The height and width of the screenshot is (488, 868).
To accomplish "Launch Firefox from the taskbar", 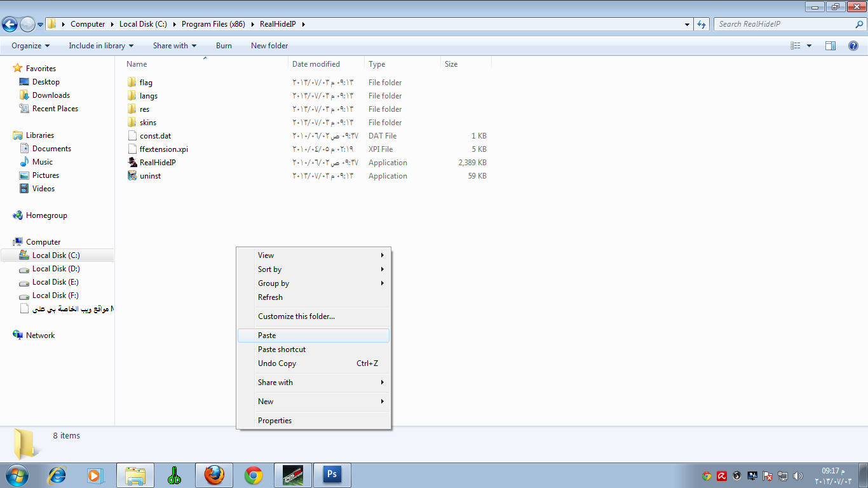I will point(214,475).
